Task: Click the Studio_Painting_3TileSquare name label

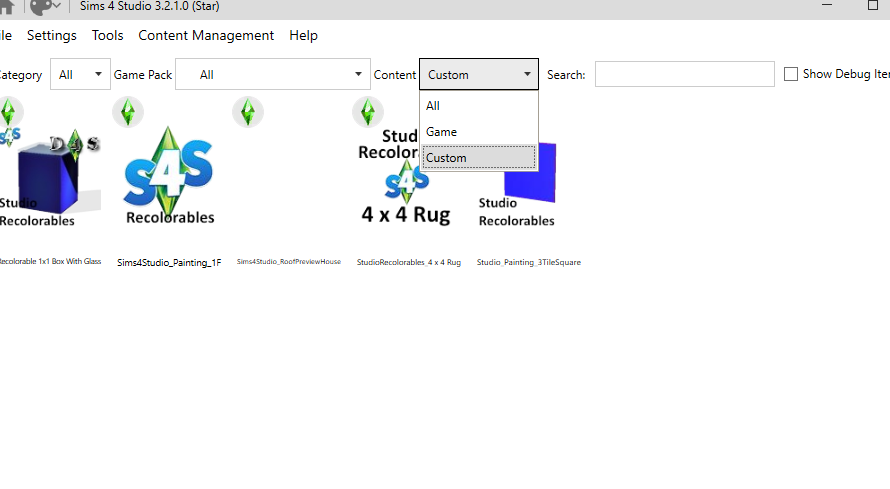Action: [528, 262]
